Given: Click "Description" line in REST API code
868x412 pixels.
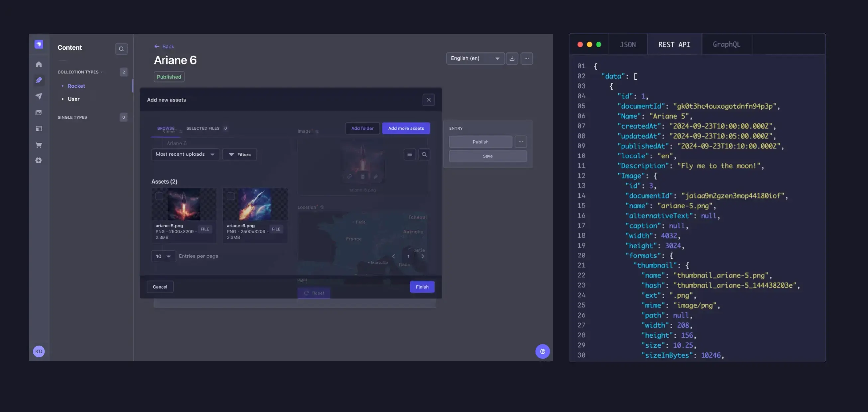Looking at the screenshot, I should (x=691, y=166).
